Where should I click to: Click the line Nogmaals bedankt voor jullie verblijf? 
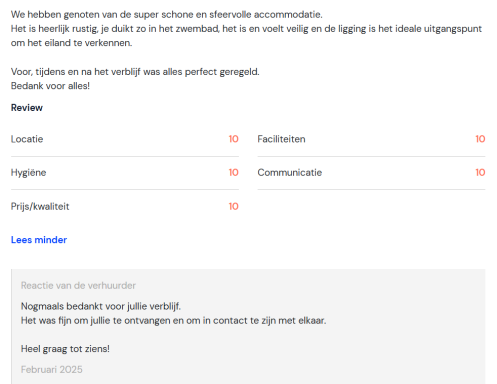[x=101, y=306]
